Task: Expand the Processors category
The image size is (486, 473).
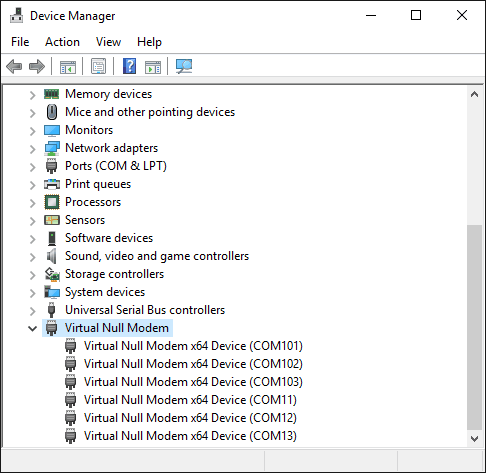Action: (32, 203)
